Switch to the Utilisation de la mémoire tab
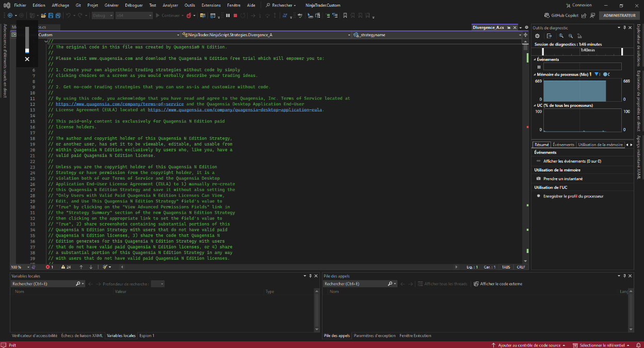The width and height of the screenshot is (644, 348). click(x=600, y=145)
